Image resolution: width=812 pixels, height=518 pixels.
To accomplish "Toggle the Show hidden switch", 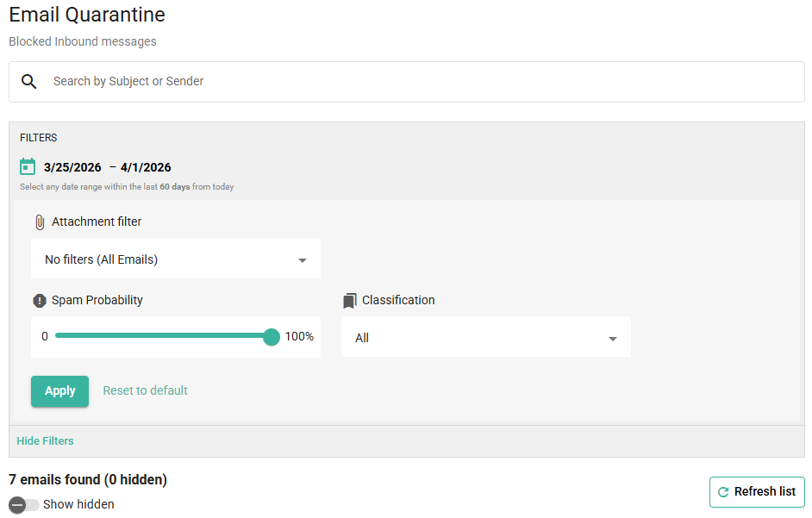I will [x=24, y=504].
